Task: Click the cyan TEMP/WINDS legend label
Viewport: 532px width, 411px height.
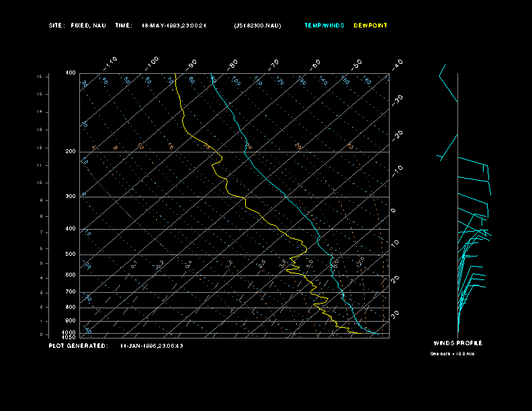Action: [324, 26]
